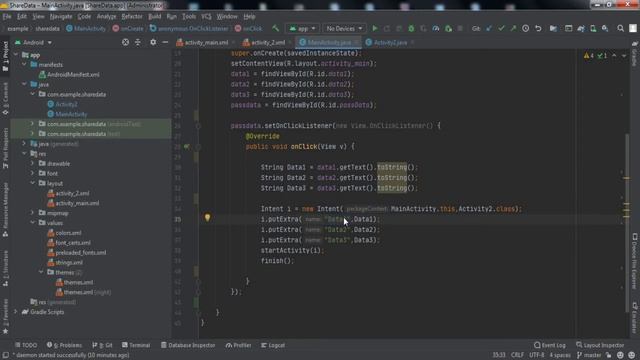Click the warnings indicator in editor corner
This screenshot has height=360, width=640.
tap(589, 56)
